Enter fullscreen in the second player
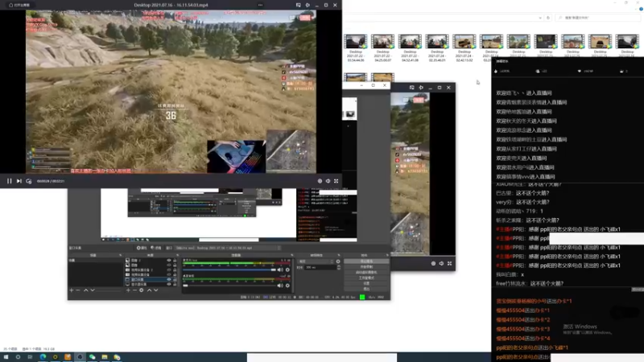 pos(449,264)
